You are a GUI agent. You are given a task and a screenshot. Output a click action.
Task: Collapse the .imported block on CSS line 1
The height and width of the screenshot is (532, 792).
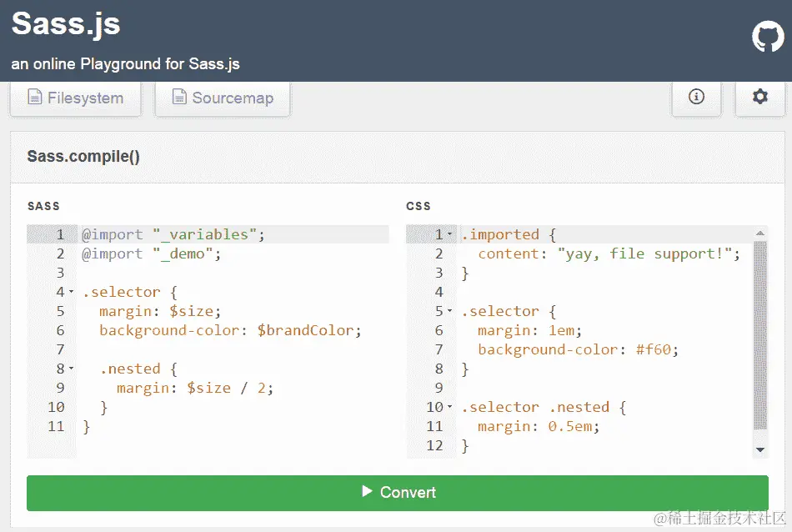(x=449, y=234)
